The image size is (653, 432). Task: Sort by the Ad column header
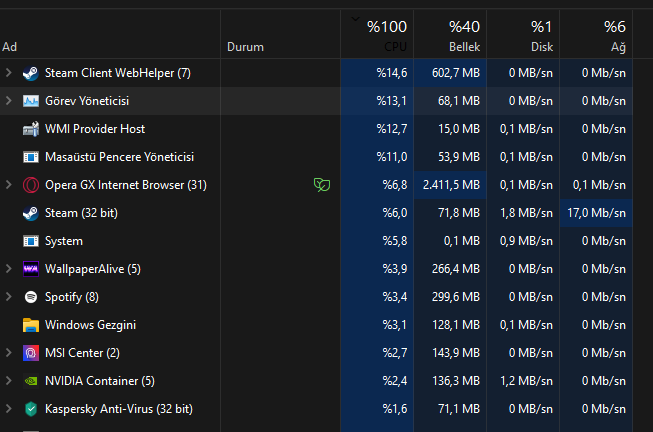[x=110, y=34]
